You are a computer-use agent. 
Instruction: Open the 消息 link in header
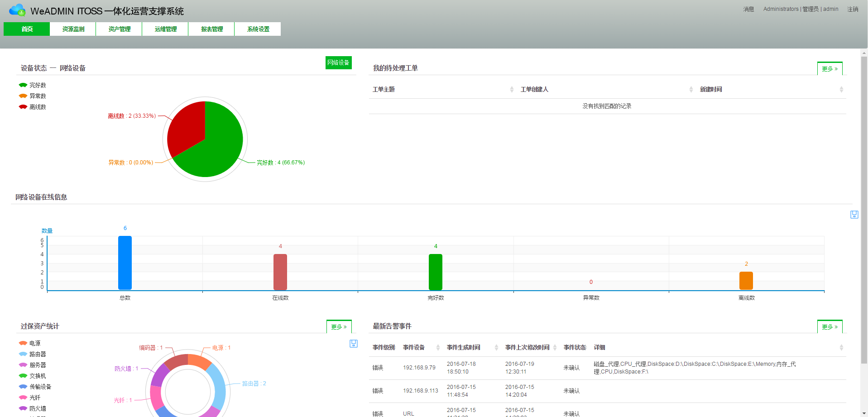click(x=748, y=9)
